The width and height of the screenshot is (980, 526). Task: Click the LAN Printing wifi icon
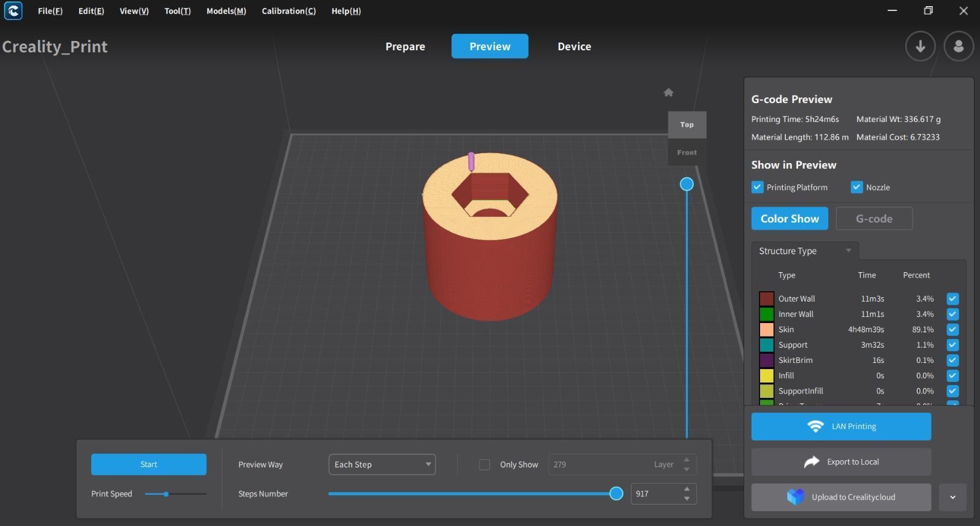[x=815, y=426]
